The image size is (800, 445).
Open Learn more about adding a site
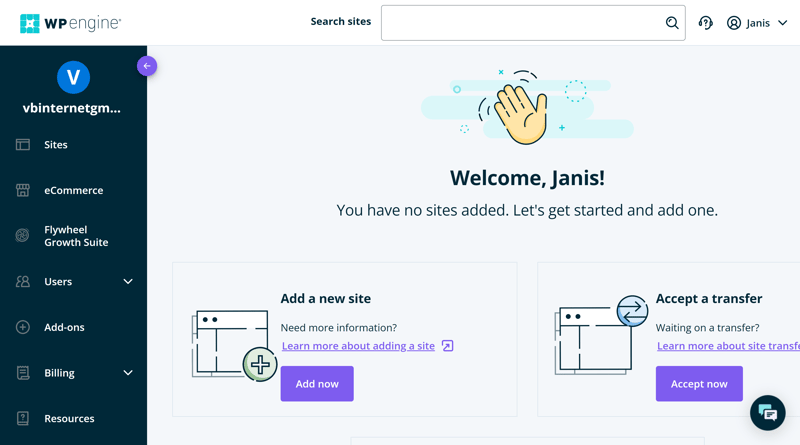coord(358,346)
